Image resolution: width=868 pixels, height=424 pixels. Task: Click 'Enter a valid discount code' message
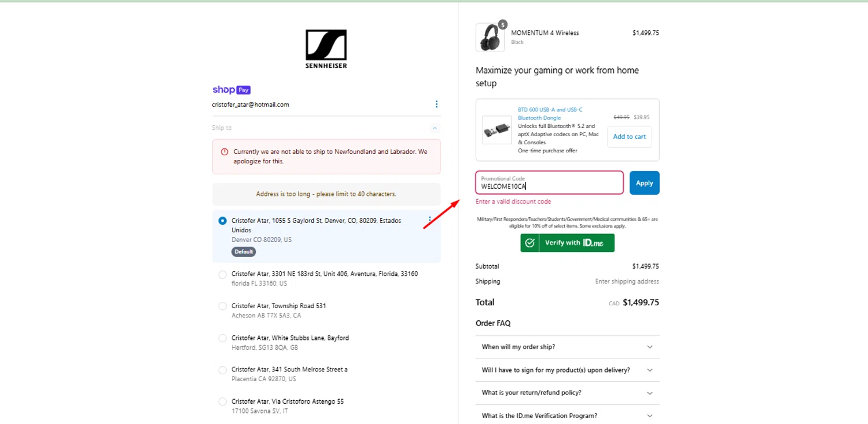[x=513, y=202]
